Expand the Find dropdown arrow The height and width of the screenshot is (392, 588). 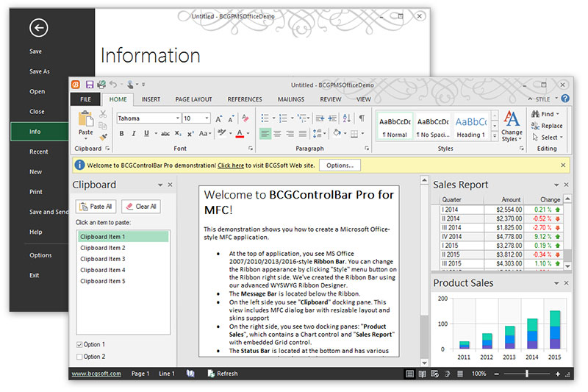(558, 114)
